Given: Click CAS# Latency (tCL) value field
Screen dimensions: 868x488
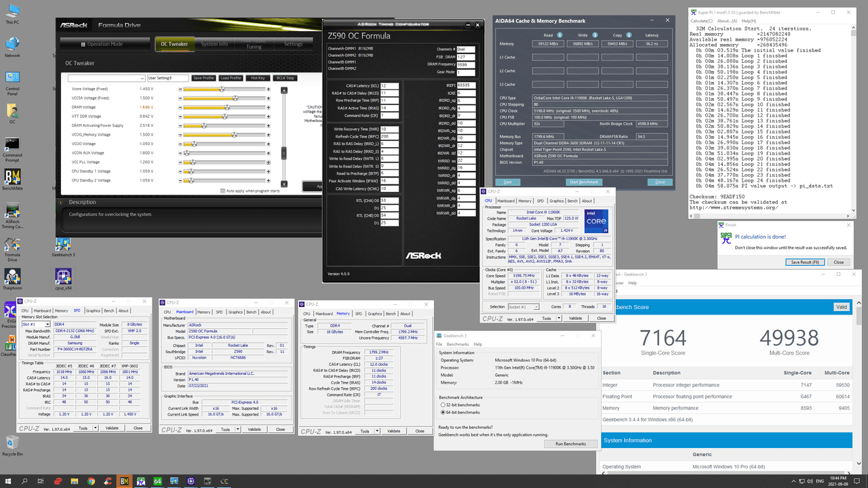Looking at the screenshot, I should 389,86.
